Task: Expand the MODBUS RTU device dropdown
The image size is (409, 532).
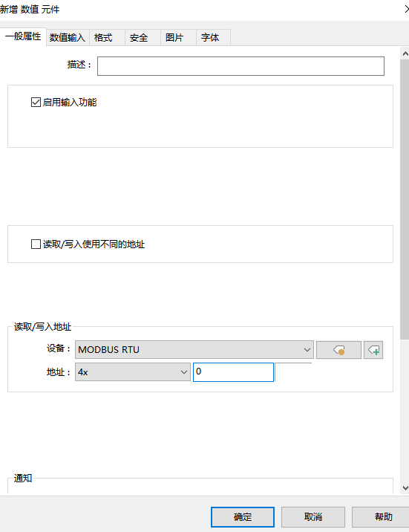Action: (x=194, y=349)
